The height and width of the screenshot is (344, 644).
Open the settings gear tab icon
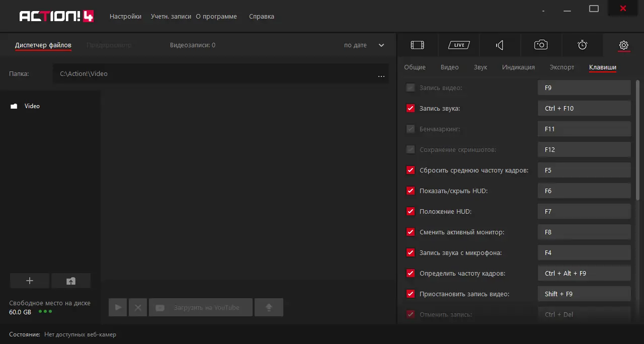click(x=623, y=45)
